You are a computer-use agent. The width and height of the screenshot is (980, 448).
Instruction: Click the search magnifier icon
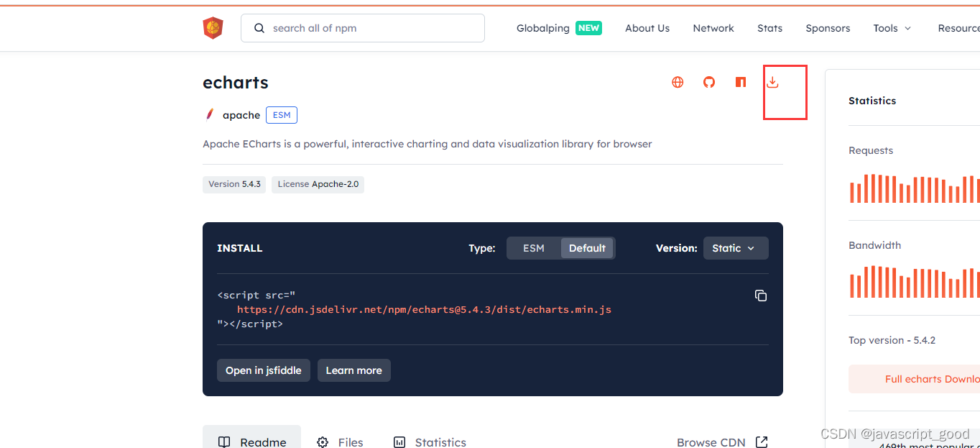[x=259, y=28]
